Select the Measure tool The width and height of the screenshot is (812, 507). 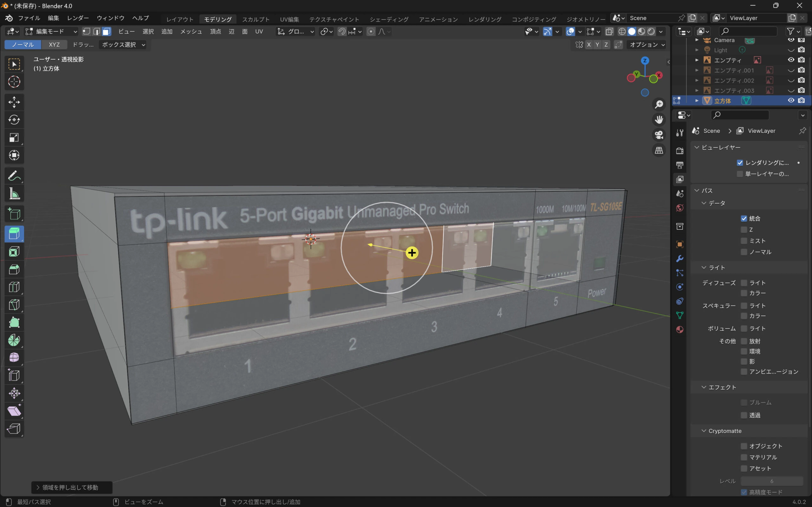[x=14, y=194]
